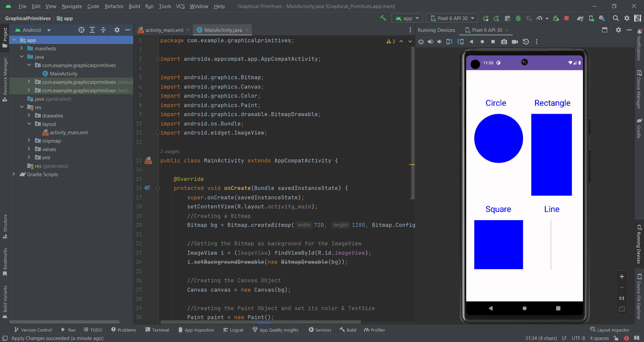Power off the virtual device
Viewport: 644px width, 342px height.
(x=421, y=42)
